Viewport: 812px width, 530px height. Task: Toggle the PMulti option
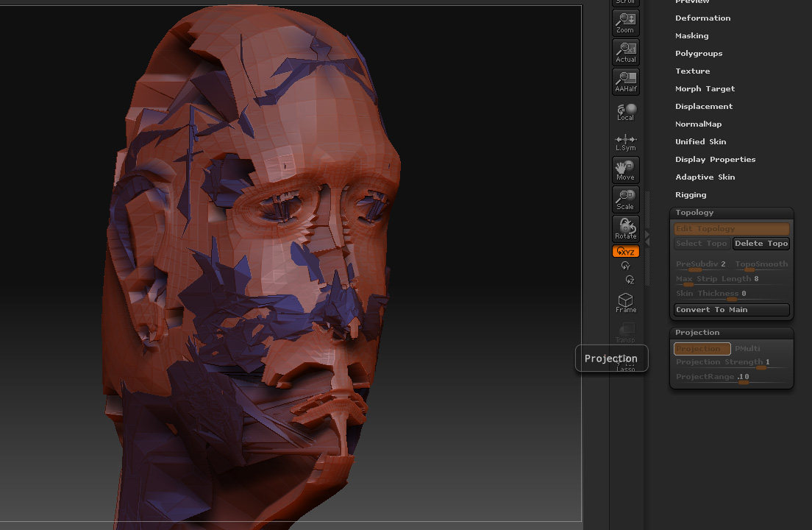[x=747, y=349]
